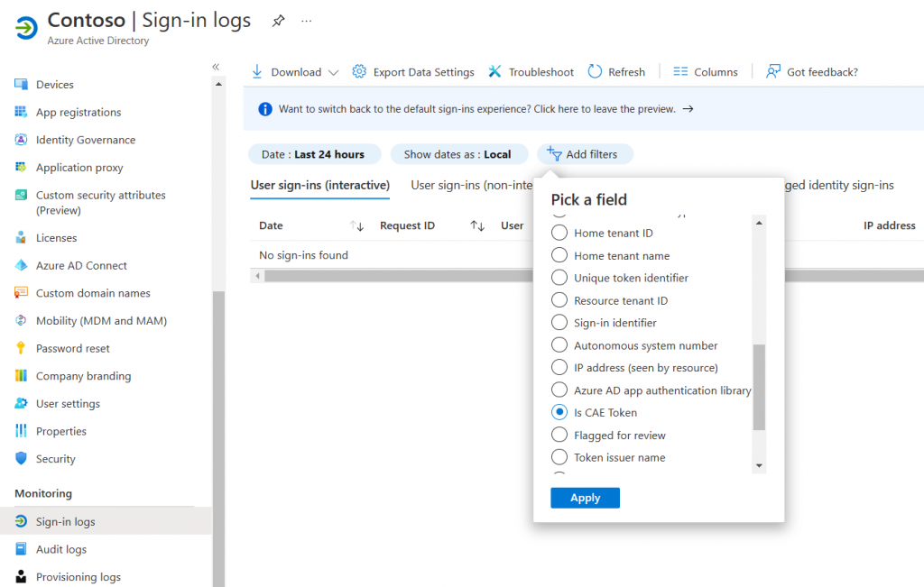Viewport: 924px width, 587px height.
Task: Click the Properties bars icon
Action: pyautogui.click(x=21, y=431)
